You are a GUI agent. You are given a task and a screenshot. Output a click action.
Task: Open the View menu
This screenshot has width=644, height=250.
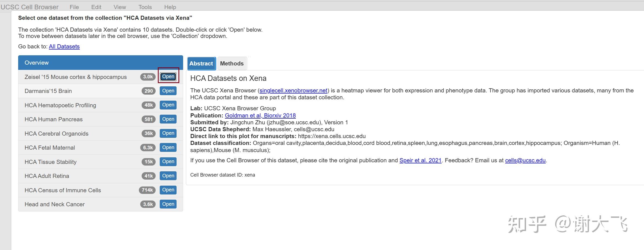point(119,7)
